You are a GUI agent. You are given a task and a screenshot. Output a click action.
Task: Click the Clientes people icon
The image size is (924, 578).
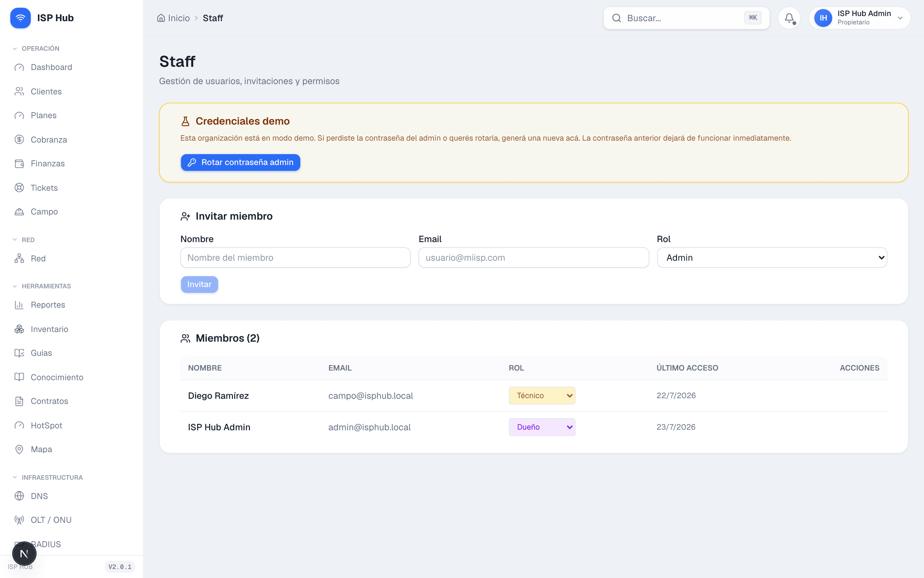click(19, 92)
